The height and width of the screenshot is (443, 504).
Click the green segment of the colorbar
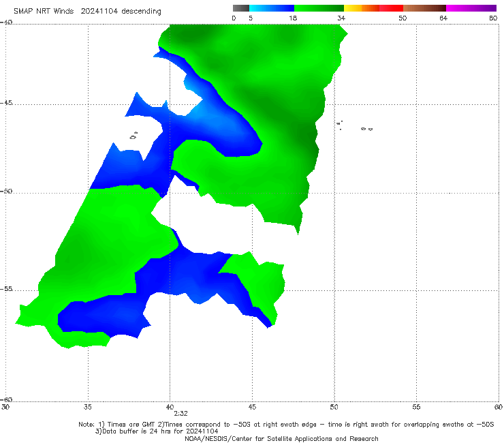coord(319,8)
